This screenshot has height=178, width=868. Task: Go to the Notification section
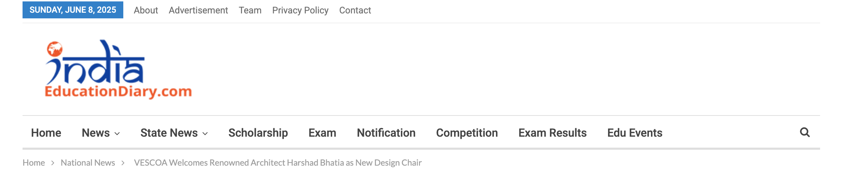click(x=386, y=133)
